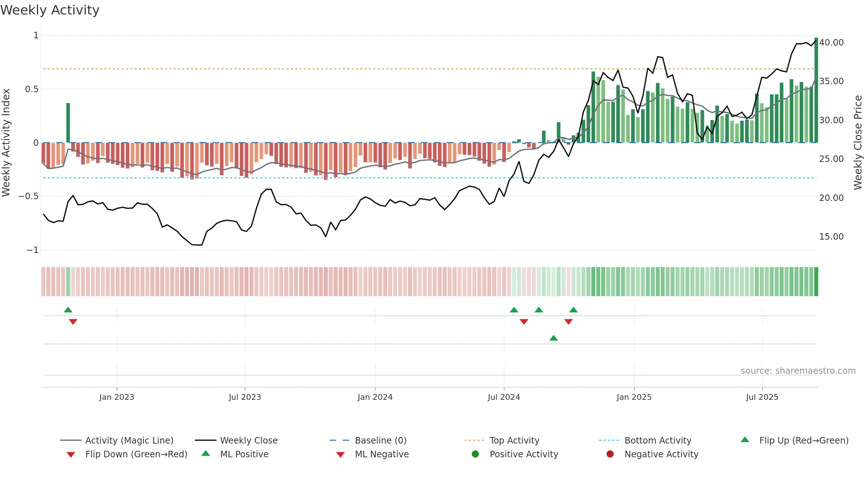Click the −0.5 activity axis tick
Screen dimensions: 868x488
pyautogui.click(x=28, y=196)
